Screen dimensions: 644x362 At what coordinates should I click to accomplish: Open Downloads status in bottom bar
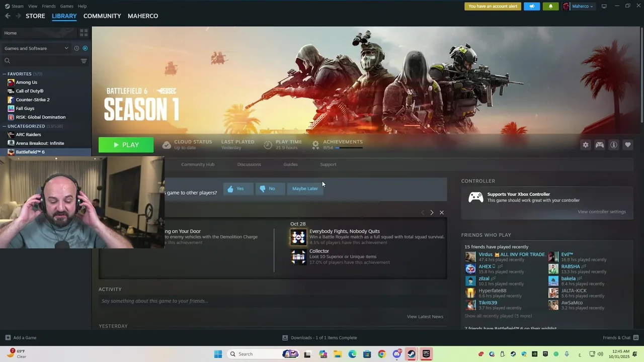pos(319,338)
